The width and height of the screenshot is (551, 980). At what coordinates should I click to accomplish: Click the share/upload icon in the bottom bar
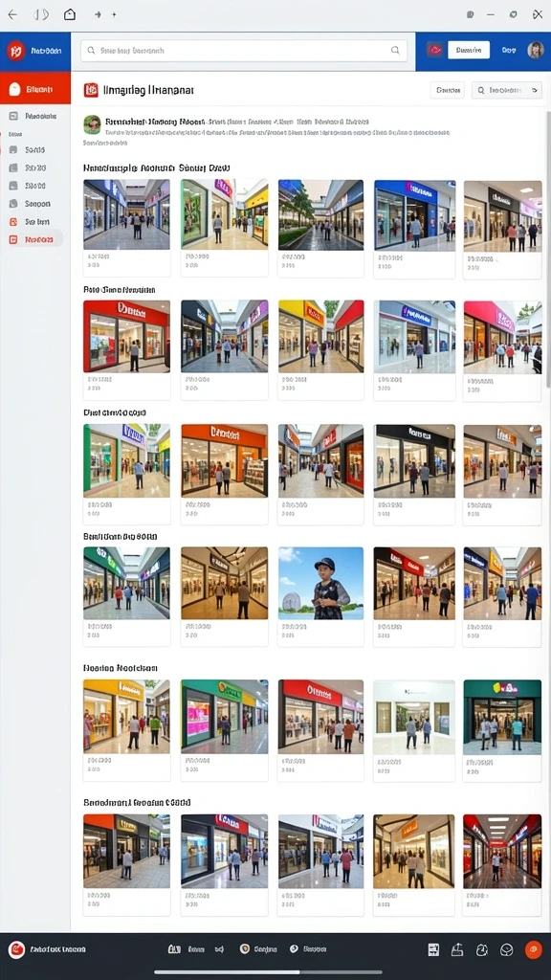tap(456, 949)
